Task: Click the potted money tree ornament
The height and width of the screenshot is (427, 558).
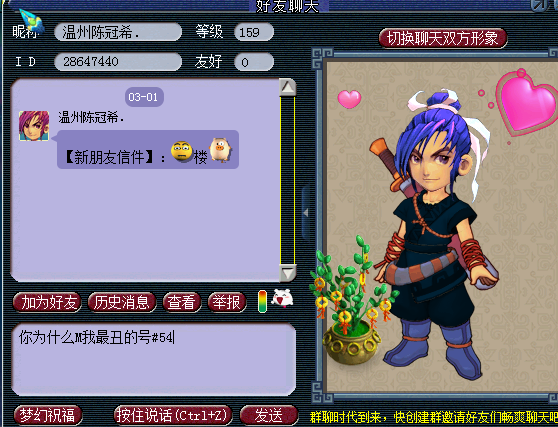Action: tap(351, 301)
